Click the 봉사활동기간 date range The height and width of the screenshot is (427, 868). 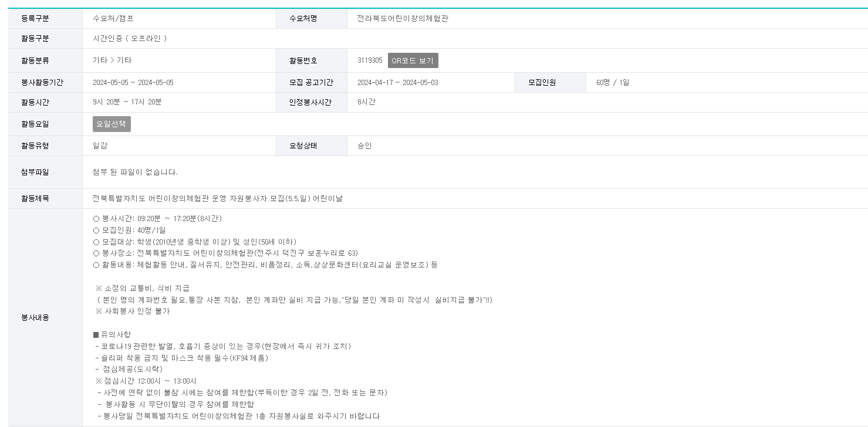[x=131, y=82]
